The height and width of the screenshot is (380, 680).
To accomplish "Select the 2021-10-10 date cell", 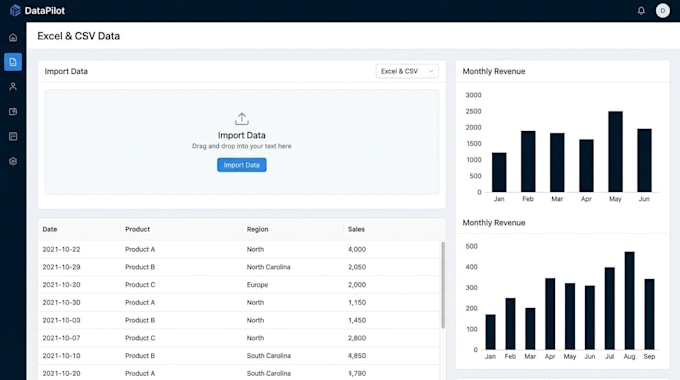I will (x=61, y=356).
